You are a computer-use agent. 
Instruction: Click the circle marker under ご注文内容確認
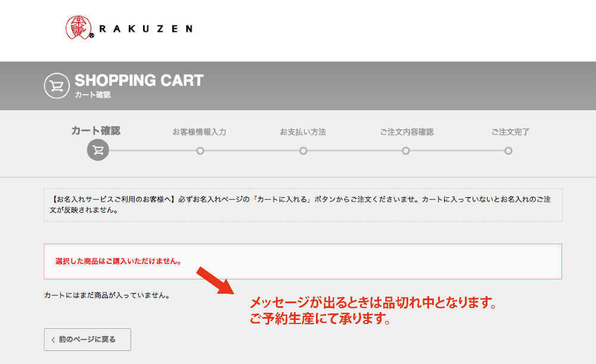406,151
